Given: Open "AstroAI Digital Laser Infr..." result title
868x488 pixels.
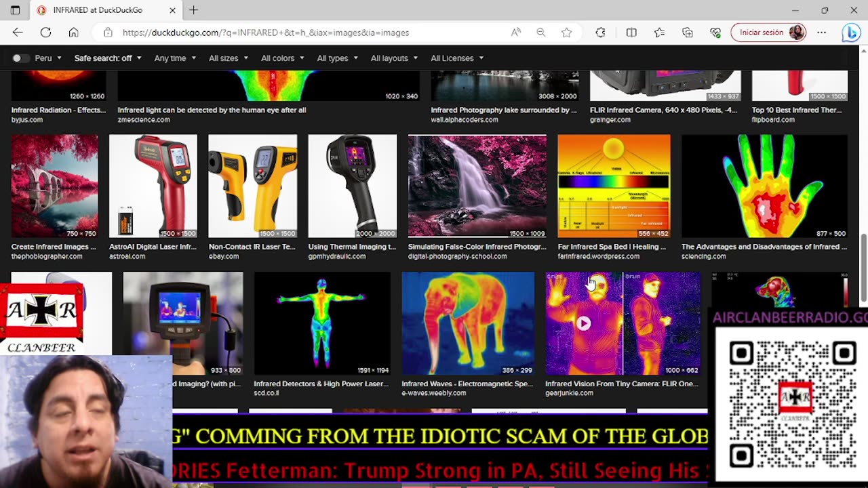Looking at the screenshot, I should (x=153, y=247).
